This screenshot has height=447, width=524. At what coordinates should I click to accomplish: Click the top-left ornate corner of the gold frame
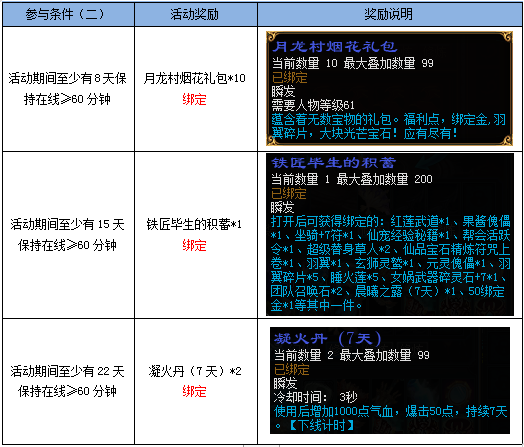point(272,36)
